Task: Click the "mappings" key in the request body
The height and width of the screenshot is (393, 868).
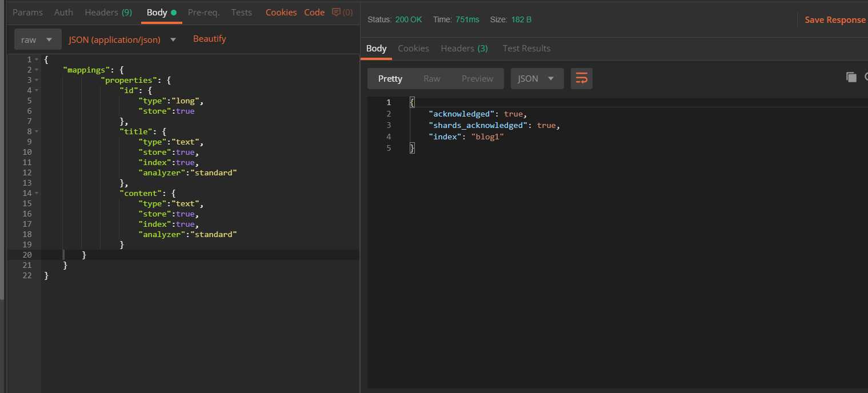Action: [x=86, y=70]
